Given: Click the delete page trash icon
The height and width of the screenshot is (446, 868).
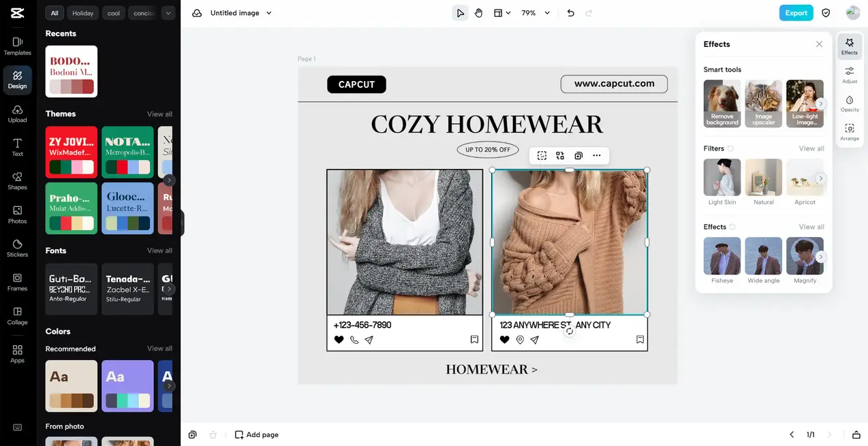Looking at the screenshot, I should (x=213, y=434).
